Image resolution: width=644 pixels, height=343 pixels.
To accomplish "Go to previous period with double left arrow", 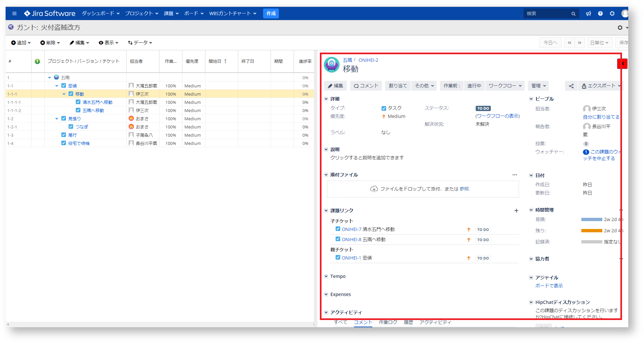I will pyautogui.click(x=570, y=43).
